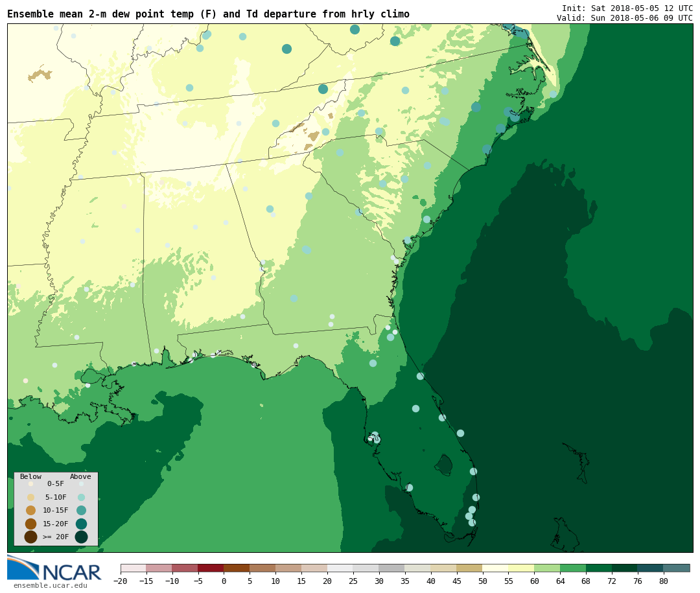Click the 'Init: Sat 2018-05-05 12 UTC' text
The width and height of the screenshot is (700, 593).
pyautogui.click(x=627, y=8)
